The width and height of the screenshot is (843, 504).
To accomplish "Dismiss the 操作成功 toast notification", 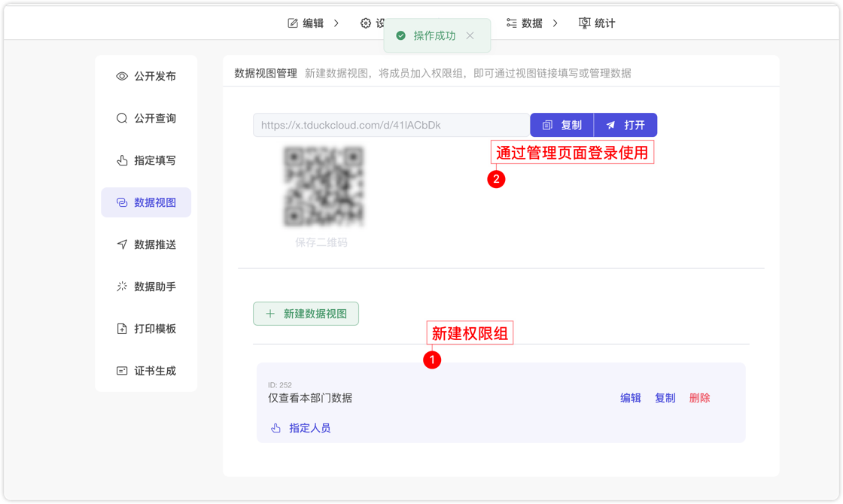I will click(x=470, y=35).
